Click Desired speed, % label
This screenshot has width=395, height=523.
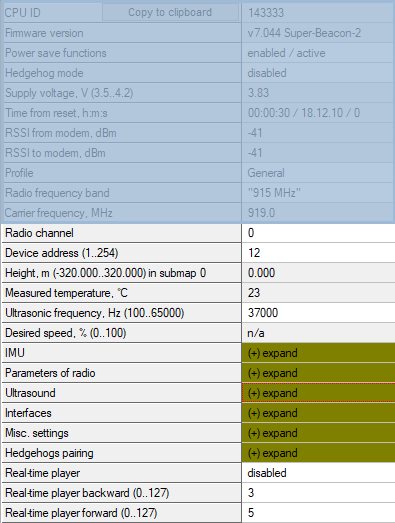pyautogui.click(x=66, y=333)
